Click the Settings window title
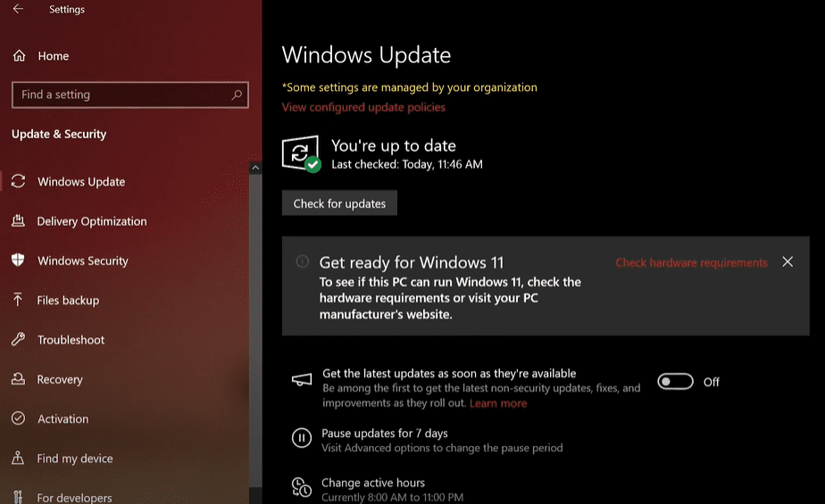The width and height of the screenshot is (825, 504). tap(67, 10)
